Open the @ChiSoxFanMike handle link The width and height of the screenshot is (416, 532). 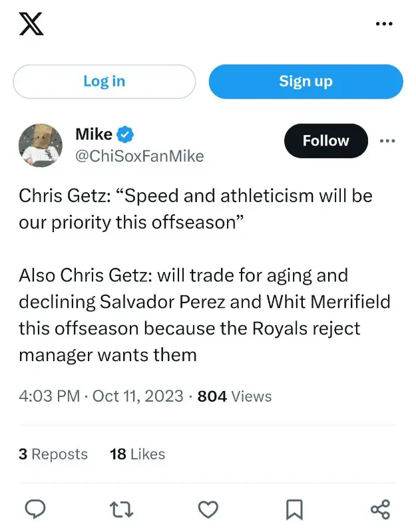(140, 156)
